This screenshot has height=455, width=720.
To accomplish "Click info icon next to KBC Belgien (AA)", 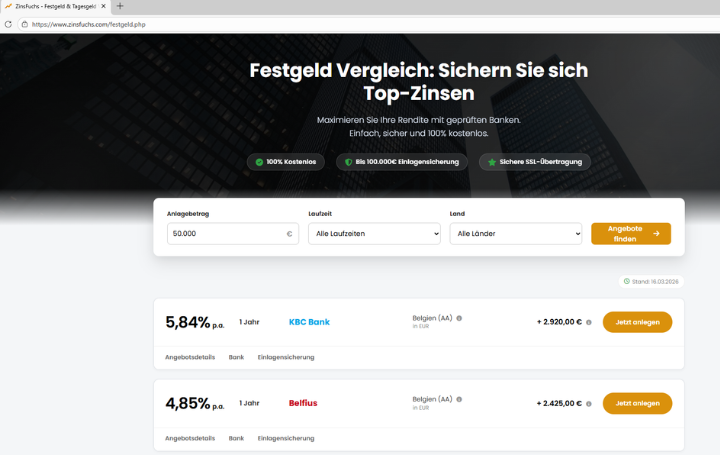I will click(459, 318).
